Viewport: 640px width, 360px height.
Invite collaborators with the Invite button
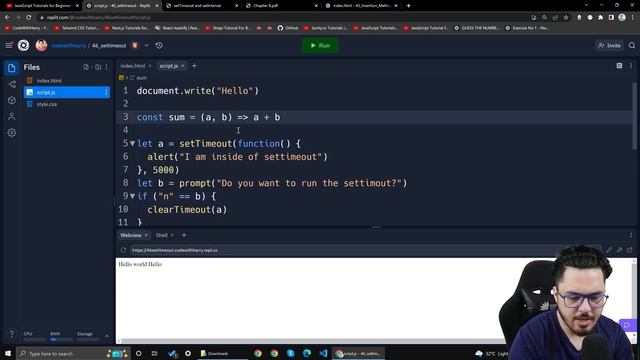[609, 45]
